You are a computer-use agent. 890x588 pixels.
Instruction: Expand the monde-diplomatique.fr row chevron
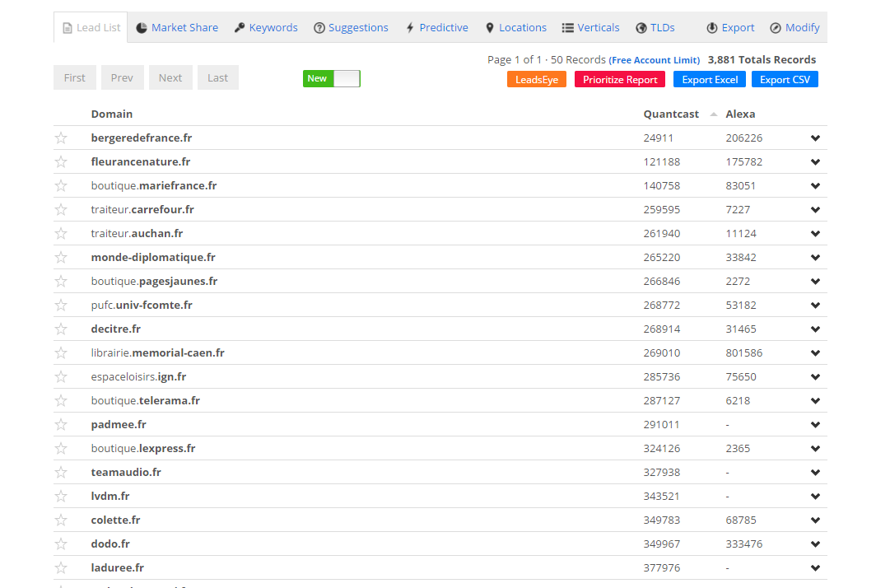[x=816, y=257]
